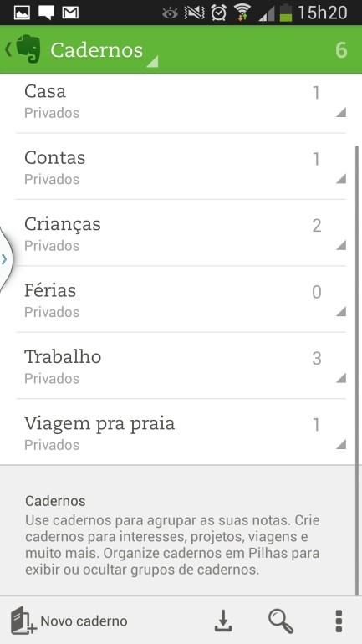Image resolution: width=362 pixels, height=644 pixels.
Task: Expand options triangle for Casa notebook
Action: pyautogui.click(x=340, y=112)
